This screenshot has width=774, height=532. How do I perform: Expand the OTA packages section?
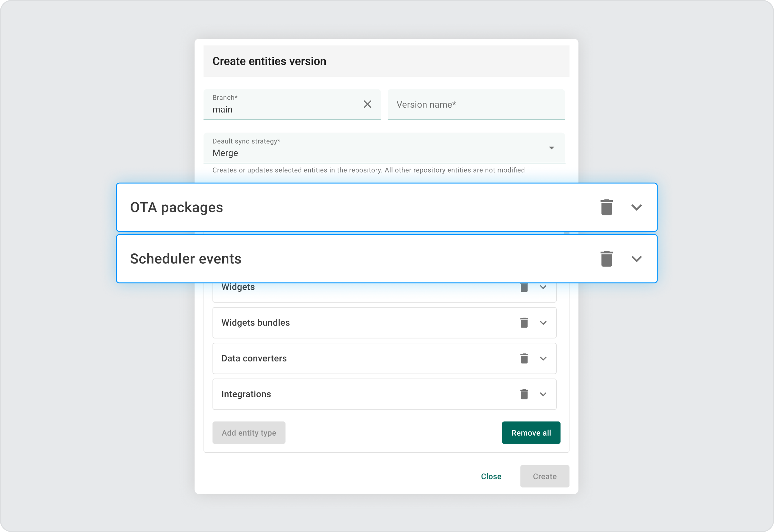(636, 207)
